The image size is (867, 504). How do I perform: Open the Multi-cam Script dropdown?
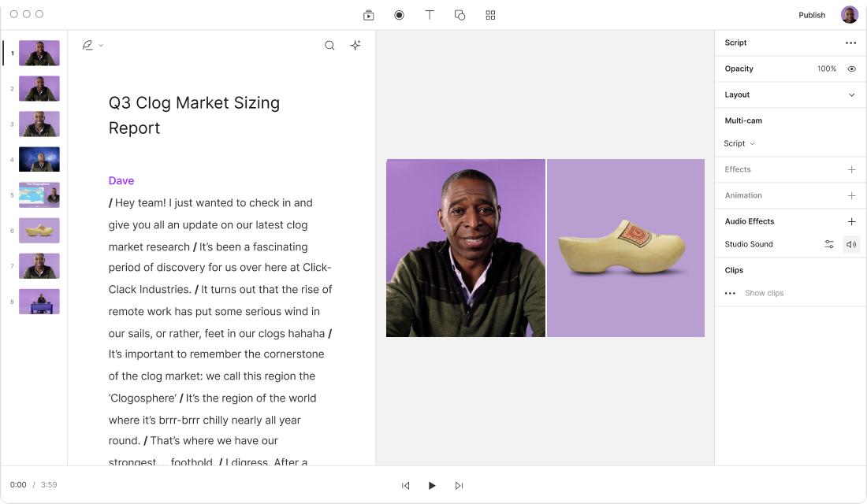click(739, 143)
